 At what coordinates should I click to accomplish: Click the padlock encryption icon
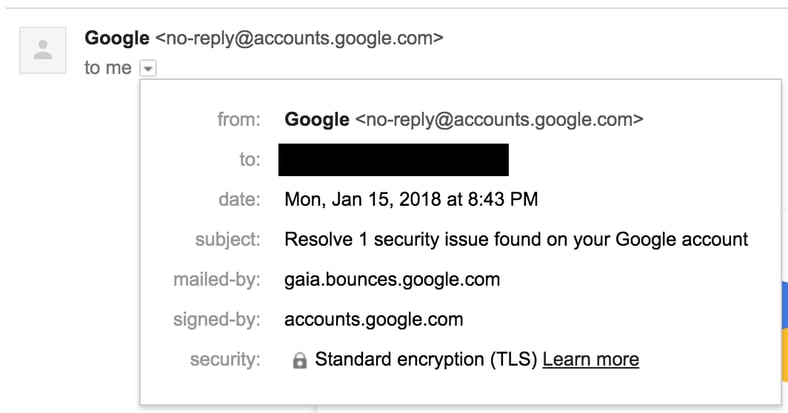pyautogui.click(x=299, y=360)
